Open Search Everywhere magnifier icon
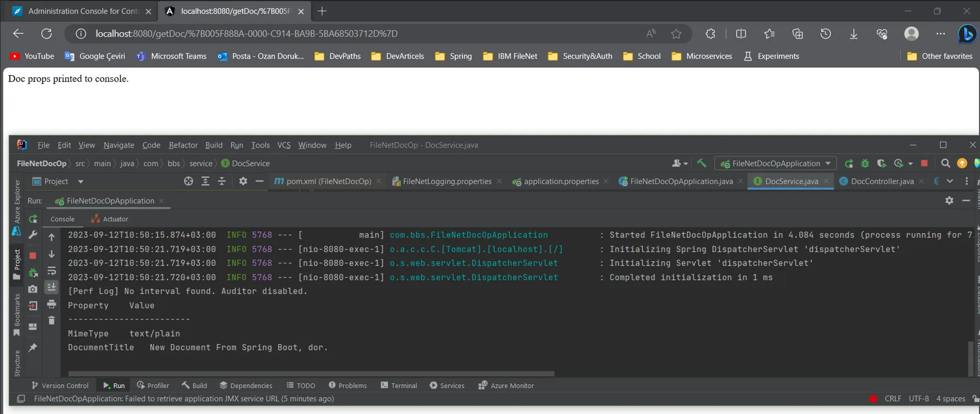Screen dimensions: 980x414 (946, 163)
